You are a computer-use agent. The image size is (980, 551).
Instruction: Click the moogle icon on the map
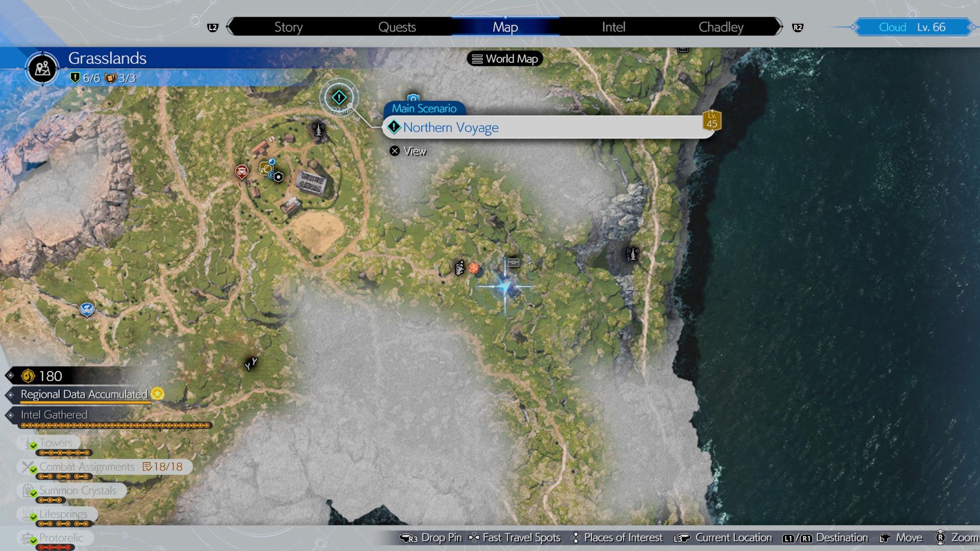[459, 268]
